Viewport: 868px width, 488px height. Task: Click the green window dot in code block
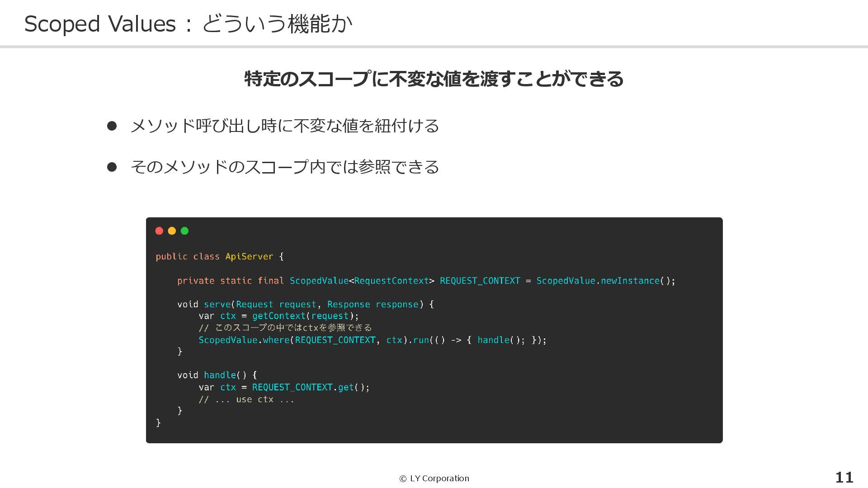(184, 231)
